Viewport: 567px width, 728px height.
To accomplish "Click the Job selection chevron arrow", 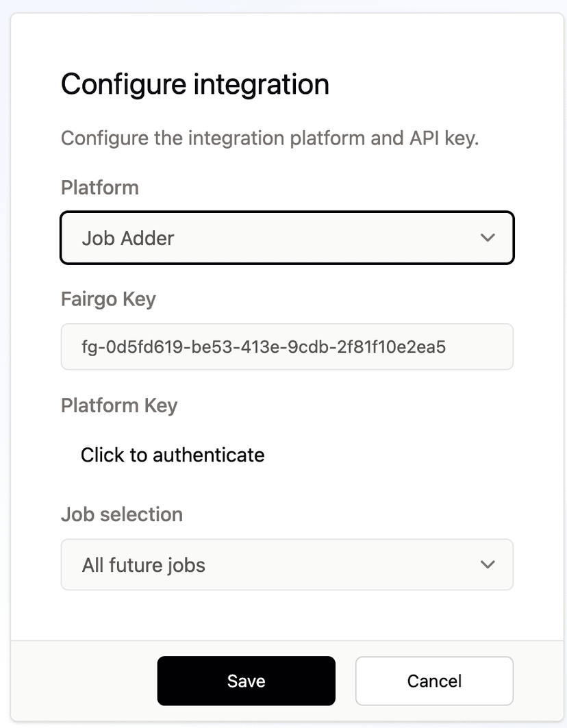I will coord(488,564).
